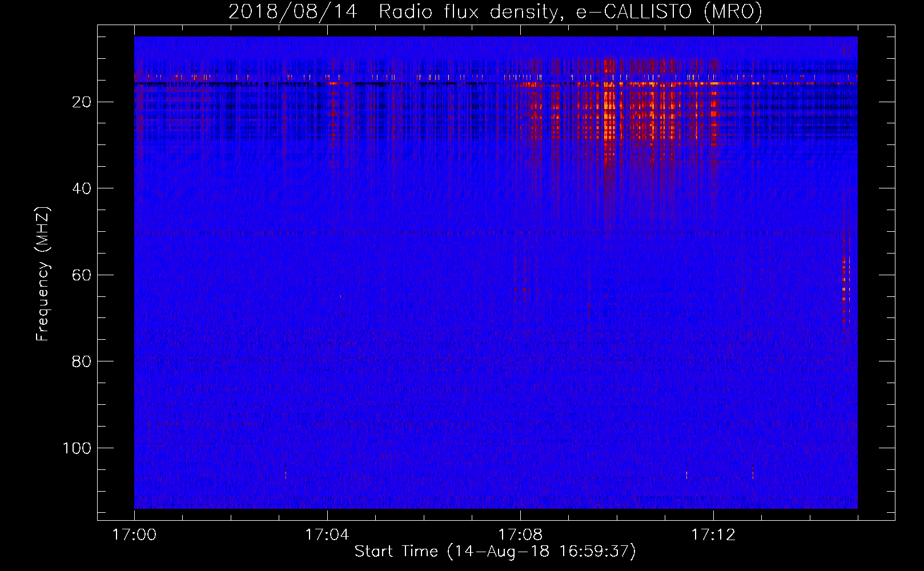The height and width of the screenshot is (571, 924).
Task: Click the "Start Time (14-Aug-18 16:59:37)" label
Action: coord(495,552)
